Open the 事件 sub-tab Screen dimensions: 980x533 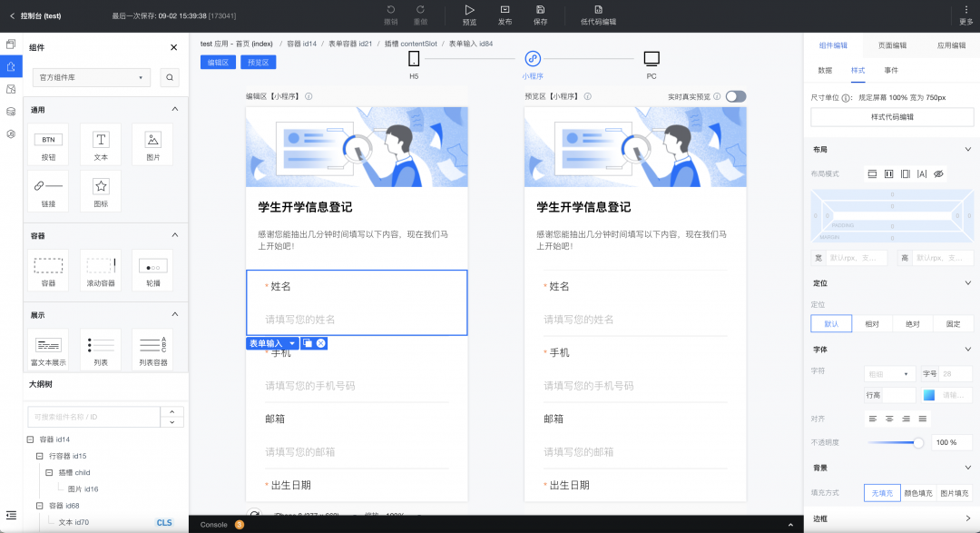point(891,71)
